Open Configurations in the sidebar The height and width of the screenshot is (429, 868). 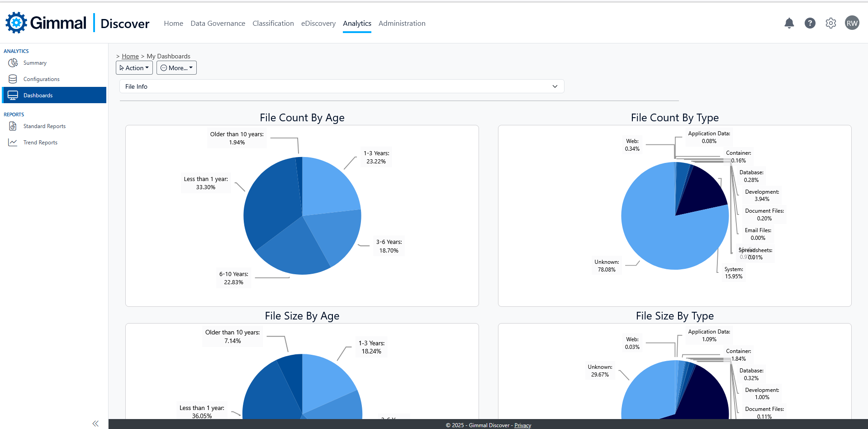click(x=41, y=79)
